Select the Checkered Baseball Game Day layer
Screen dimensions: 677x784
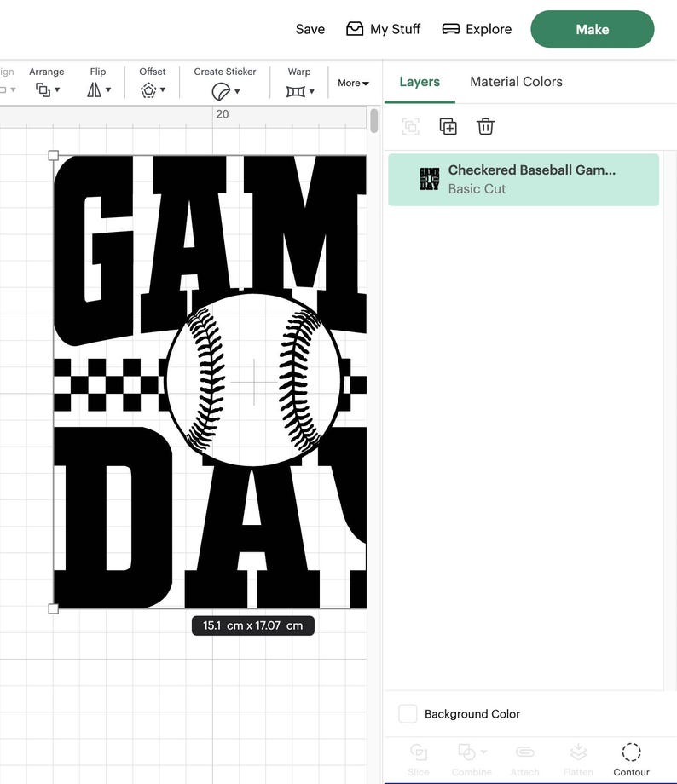[524, 180]
